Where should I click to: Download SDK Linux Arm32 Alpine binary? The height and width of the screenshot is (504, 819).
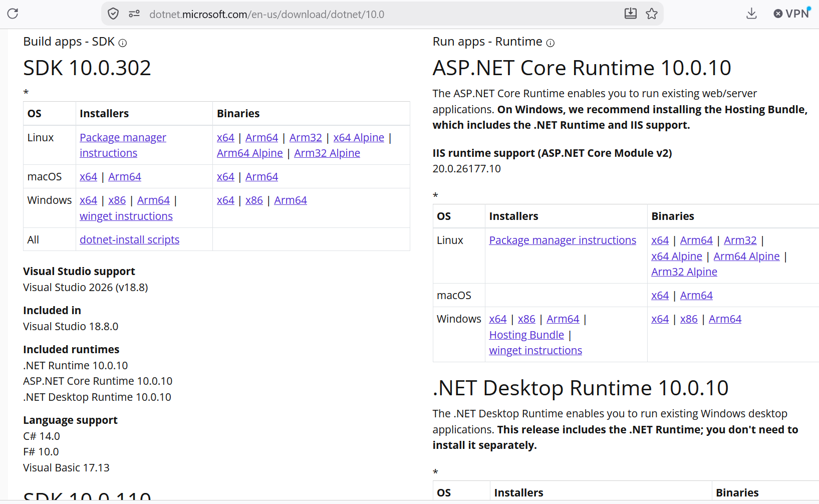pos(327,153)
